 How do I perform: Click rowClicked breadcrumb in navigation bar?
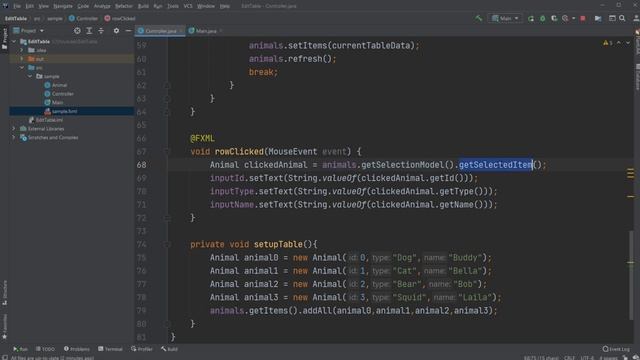tap(120, 18)
